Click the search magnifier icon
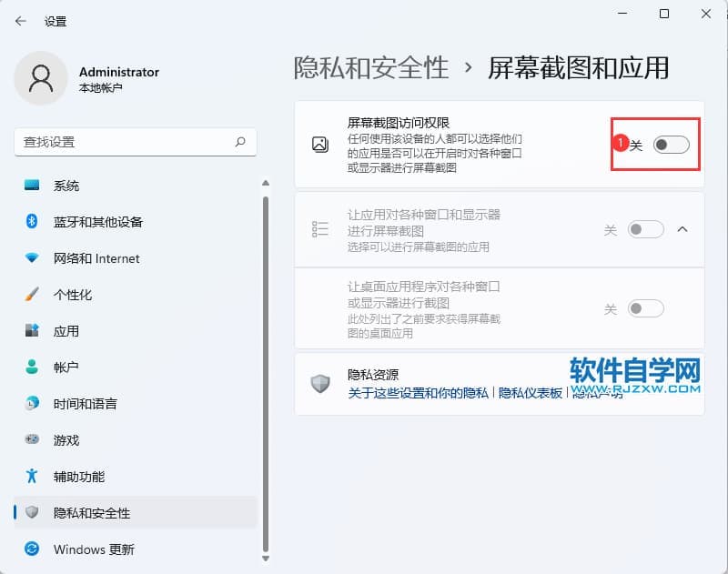This screenshot has height=574, width=728. pos(240,142)
